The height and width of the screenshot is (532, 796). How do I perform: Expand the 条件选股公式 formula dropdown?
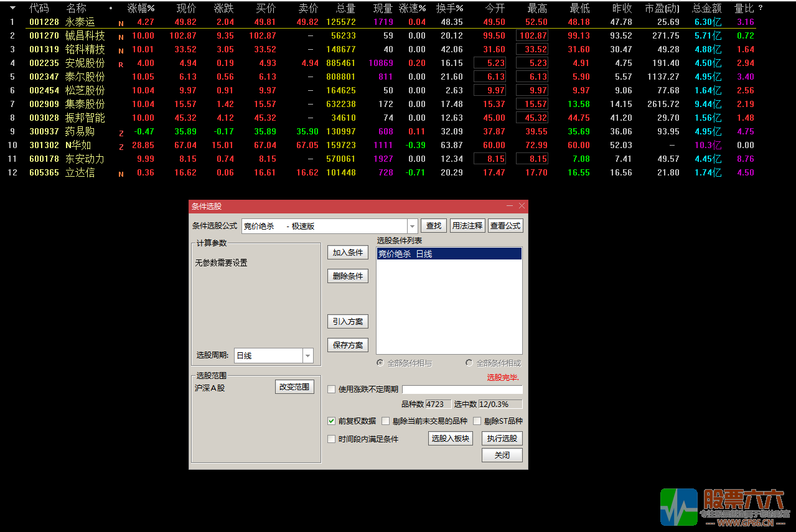click(x=412, y=226)
